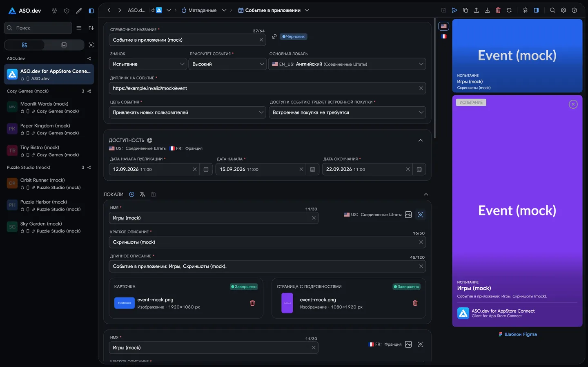Select Moonlit Words (mock) app

point(49,107)
